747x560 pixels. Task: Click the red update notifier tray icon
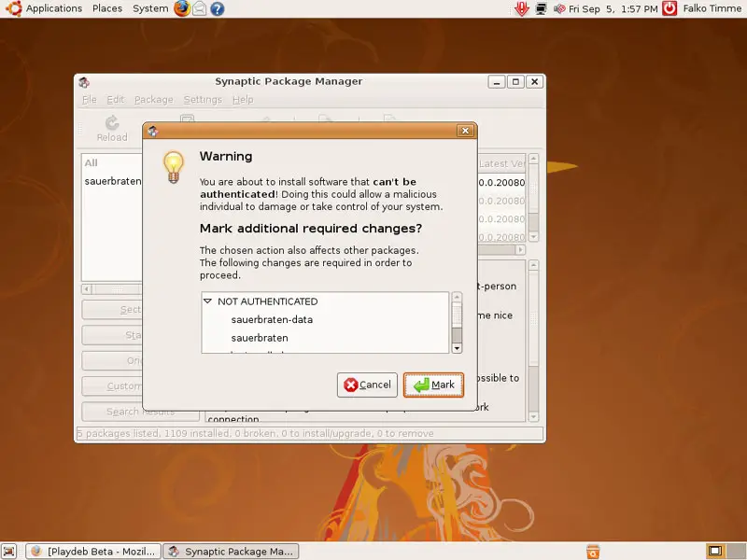[x=522, y=8]
